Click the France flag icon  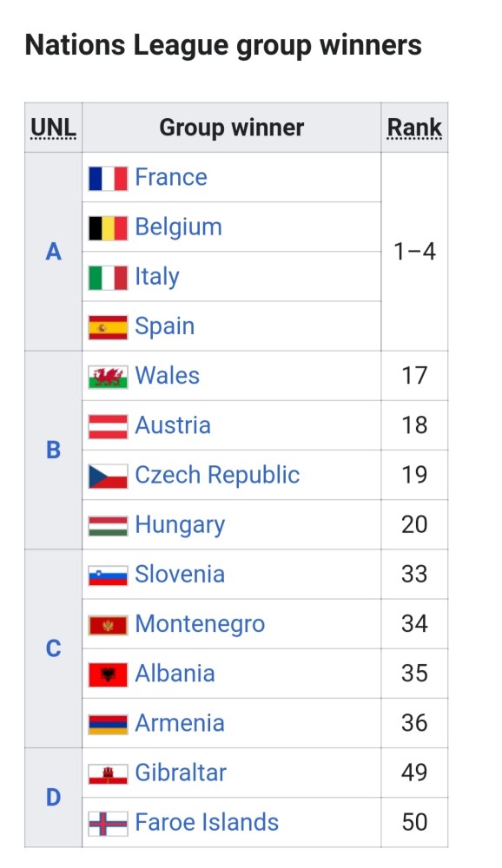[108, 178]
